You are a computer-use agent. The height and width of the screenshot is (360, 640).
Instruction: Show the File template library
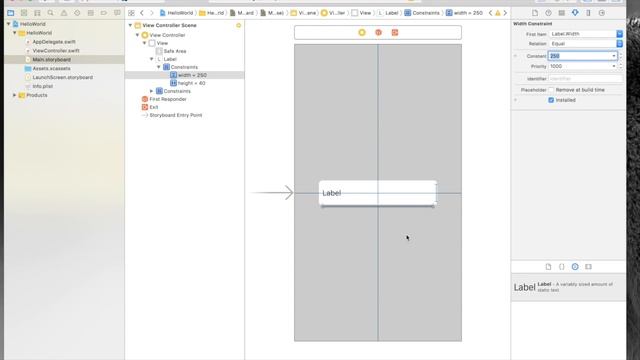point(548,267)
